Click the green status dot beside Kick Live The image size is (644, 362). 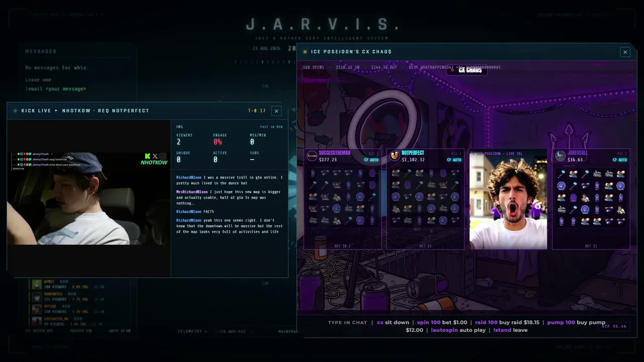15,111
